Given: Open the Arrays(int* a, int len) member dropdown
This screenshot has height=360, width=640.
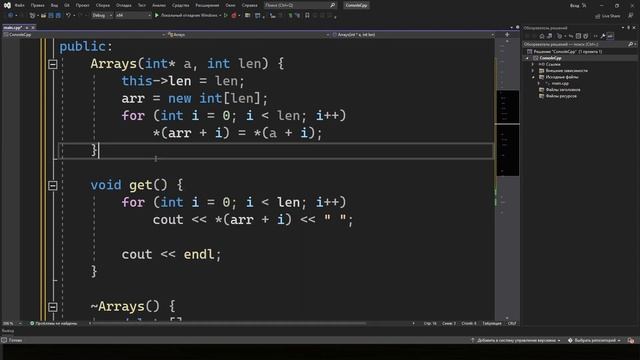Looking at the screenshot, I should (413, 35).
